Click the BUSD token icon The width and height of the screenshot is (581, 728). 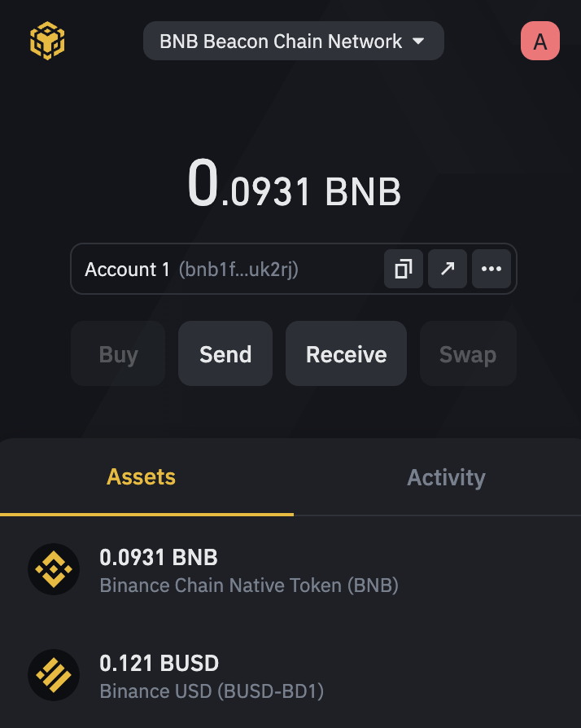pyautogui.click(x=54, y=675)
